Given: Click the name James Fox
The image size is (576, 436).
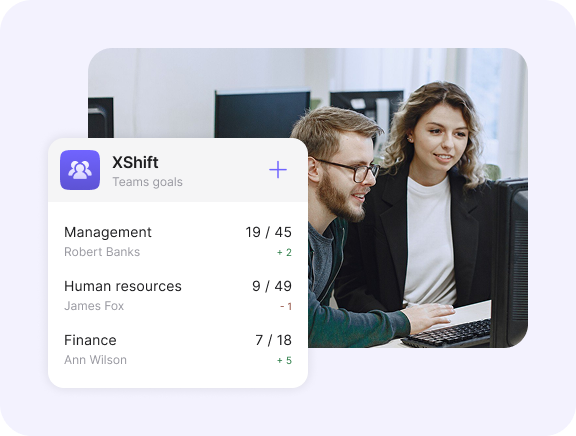Looking at the screenshot, I should 94,306.
